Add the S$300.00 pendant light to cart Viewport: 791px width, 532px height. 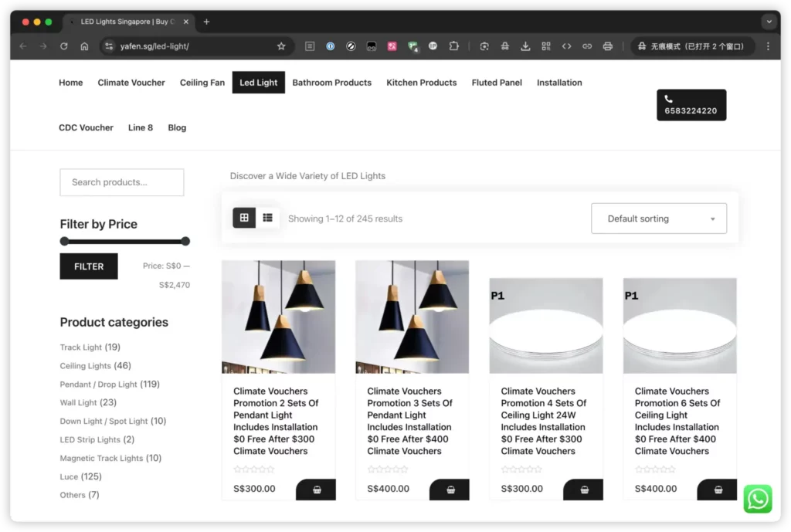tap(316, 489)
